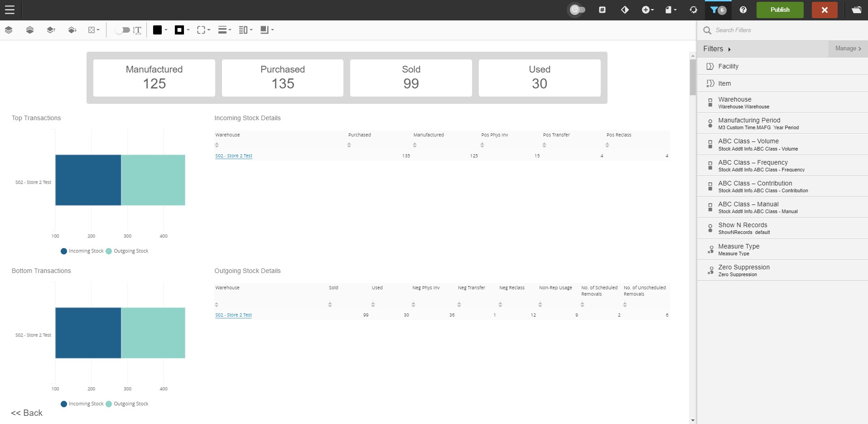The width and height of the screenshot is (868, 424).
Task: Toggle the preview mode switch in top bar
Action: click(x=577, y=10)
